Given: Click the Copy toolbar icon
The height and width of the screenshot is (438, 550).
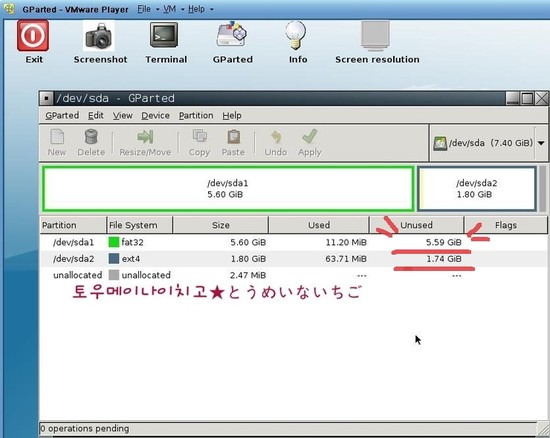Looking at the screenshot, I should coord(200,136).
